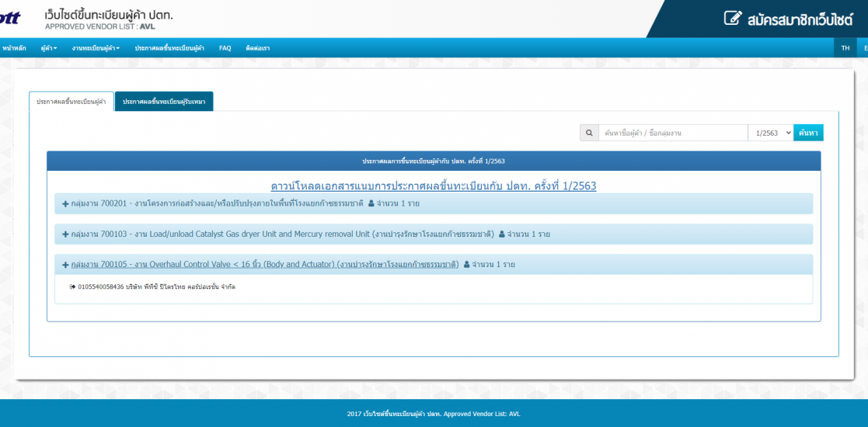Image resolution: width=868 pixels, height=427 pixels.
Task: Open ประกาศผลขึ้นทะเบียนผู้ค้า menu in navbar
Action: (169, 48)
